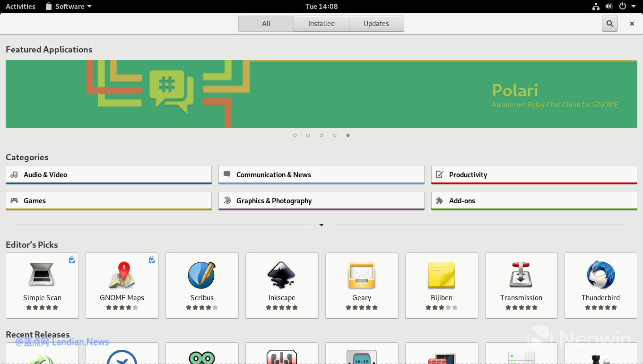
Task: Click the power icon in top bar
Action: 623,7
